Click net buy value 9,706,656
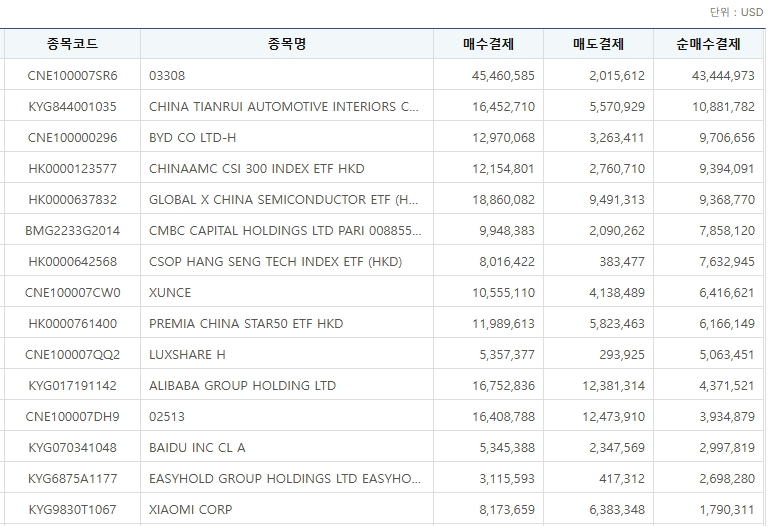The image size is (770, 526). pyautogui.click(x=727, y=138)
